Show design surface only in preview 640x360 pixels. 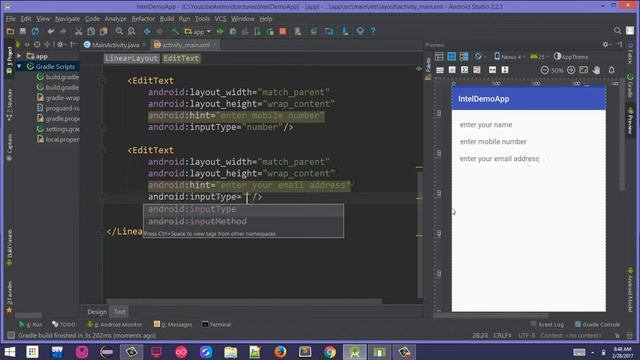tap(439, 57)
